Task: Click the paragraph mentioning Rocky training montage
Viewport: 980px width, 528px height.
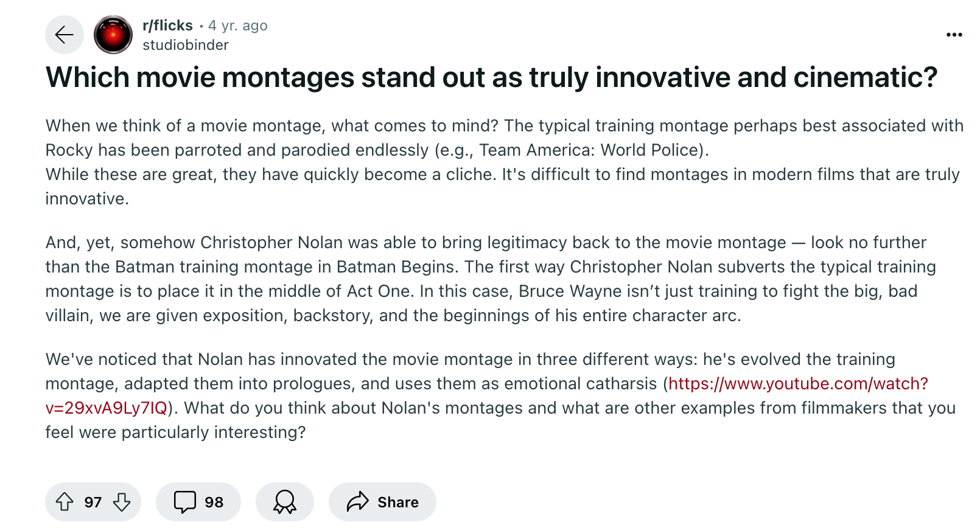Action: coord(377,138)
